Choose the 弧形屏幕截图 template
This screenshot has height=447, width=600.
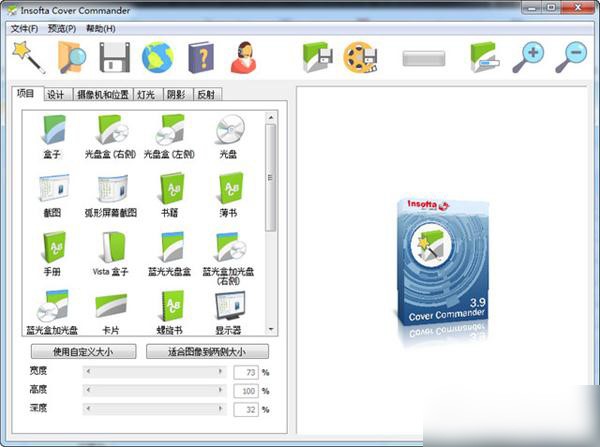tap(111, 196)
